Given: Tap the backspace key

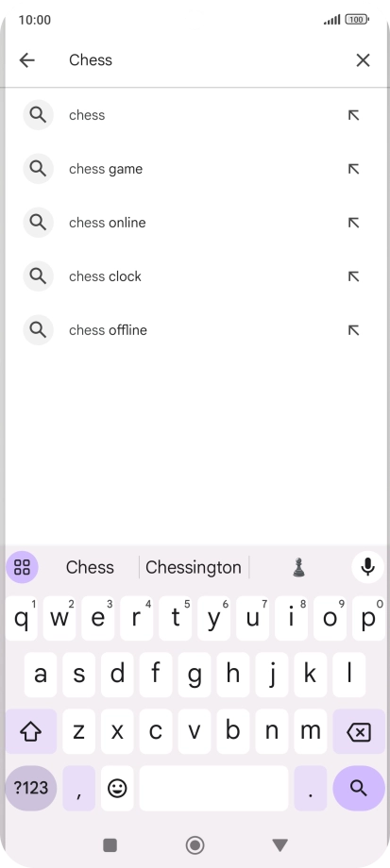Looking at the screenshot, I should 359,731.
